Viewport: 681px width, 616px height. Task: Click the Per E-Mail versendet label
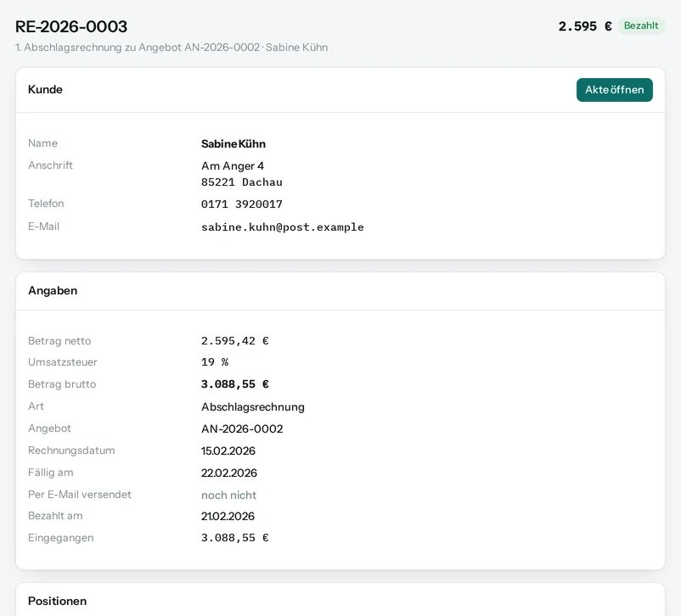pos(80,495)
